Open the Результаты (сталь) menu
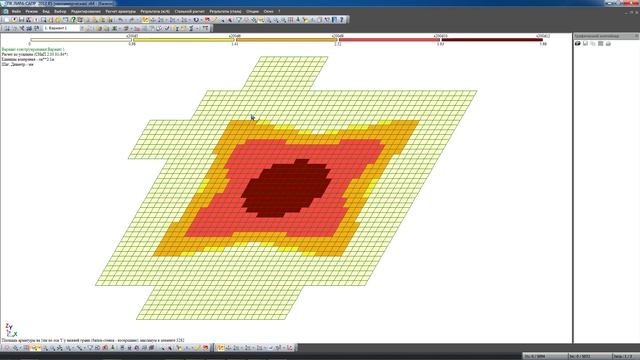The image size is (640, 360). tap(225, 11)
